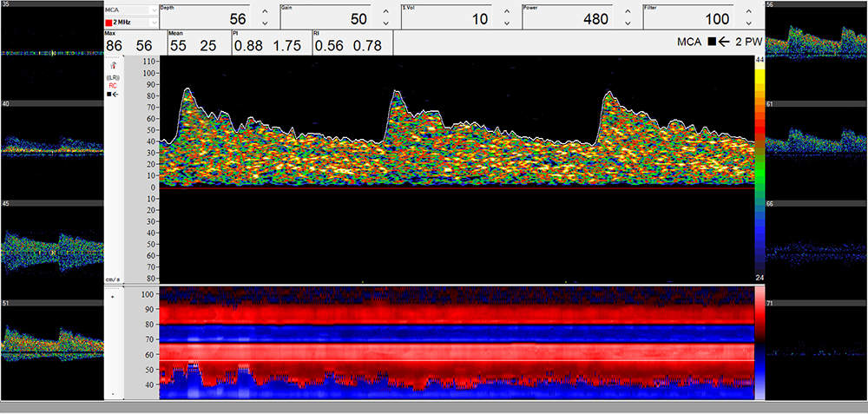Increase Gain with the up arrow
Screen dimensions: 868x414
pos(385,11)
